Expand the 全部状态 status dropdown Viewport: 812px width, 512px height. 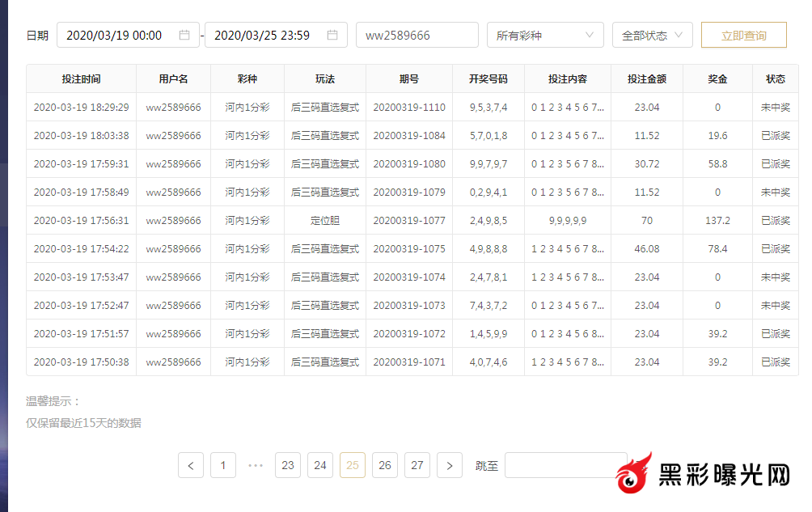click(652, 36)
